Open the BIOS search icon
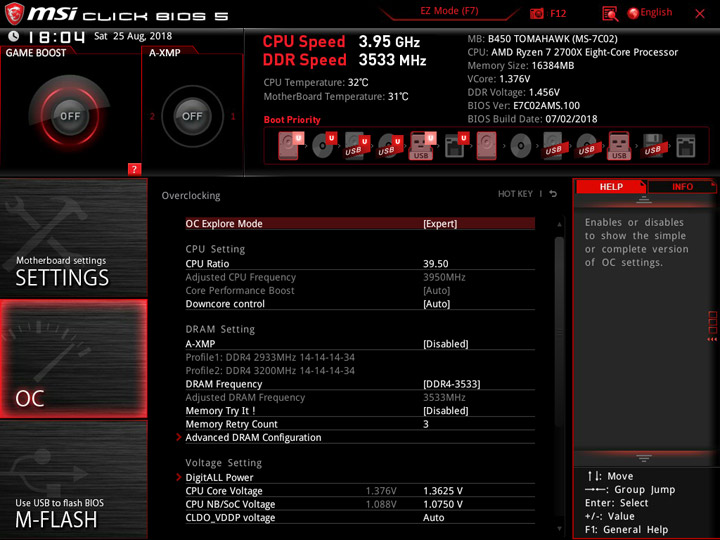The height and width of the screenshot is (540, 720). [610, 13]
